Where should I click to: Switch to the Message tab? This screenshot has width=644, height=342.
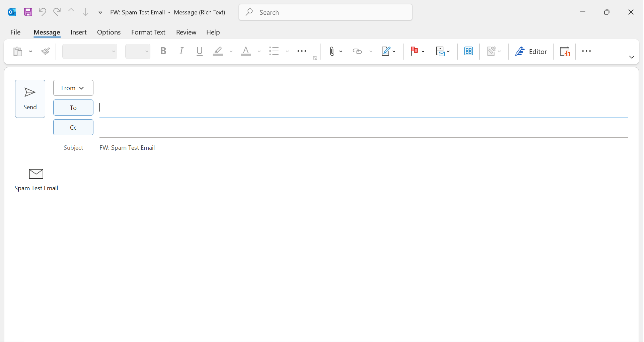coord(47,32)
